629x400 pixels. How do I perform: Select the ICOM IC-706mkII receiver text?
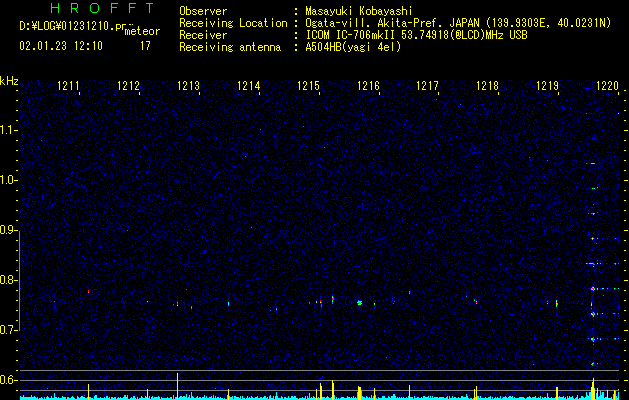pyautogui.click(x=416, y=35)
